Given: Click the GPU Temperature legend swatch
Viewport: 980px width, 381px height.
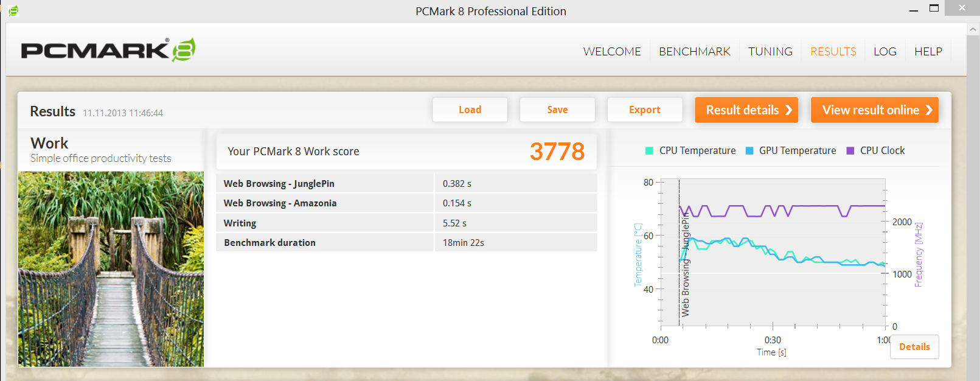Looking at the screenshot, I should point(749,150).
